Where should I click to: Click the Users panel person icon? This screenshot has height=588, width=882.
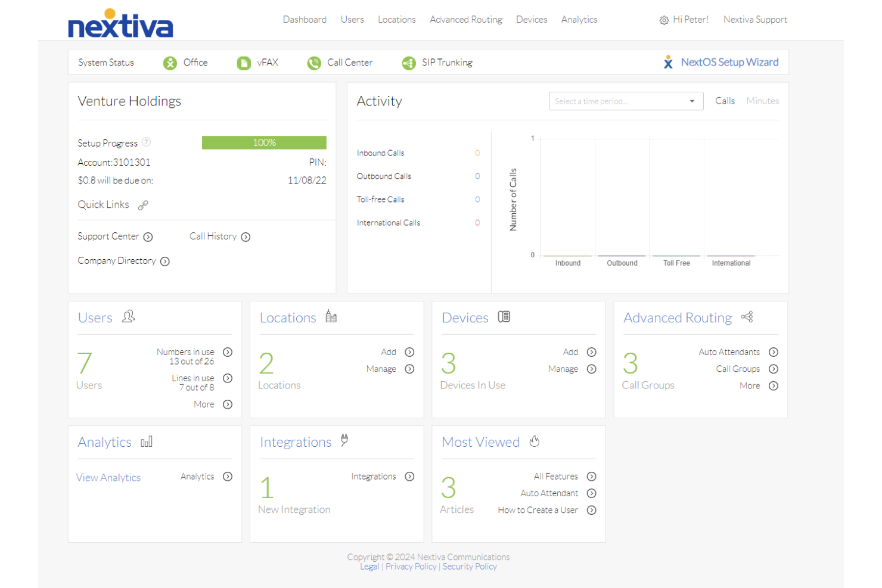(129, 316)
